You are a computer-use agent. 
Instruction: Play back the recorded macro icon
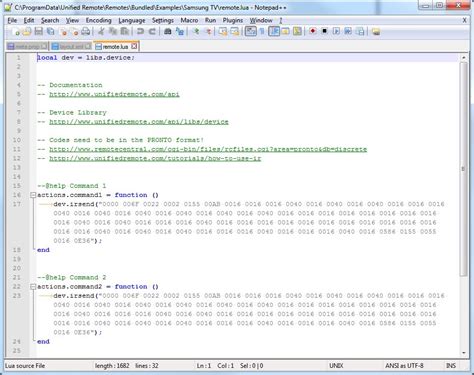click(x=336, y=31)
